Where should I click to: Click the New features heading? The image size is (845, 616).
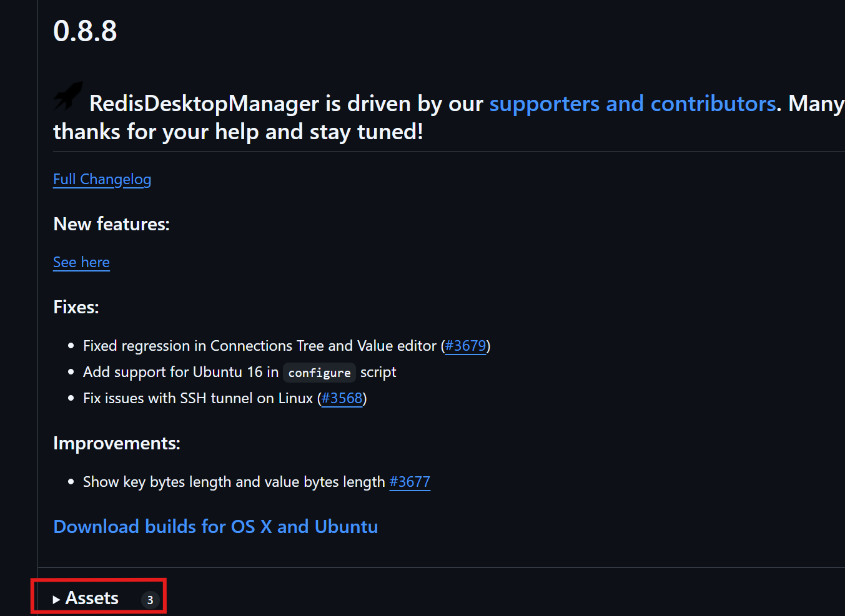[x=111, y=224]
